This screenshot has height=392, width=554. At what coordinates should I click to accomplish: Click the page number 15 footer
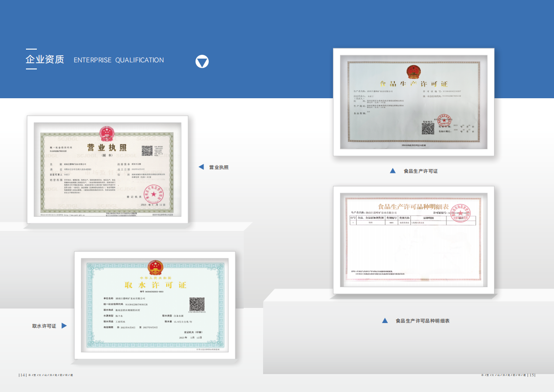pyautogui.click(x=532, y=375)
